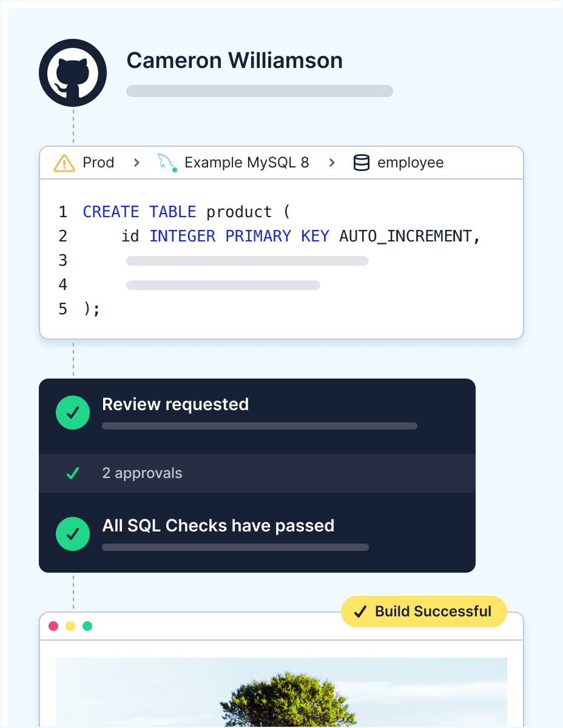Click the employee database cylinder icon
The height and width of the screenshot is (728, 563).
click(x=362, y=163)
